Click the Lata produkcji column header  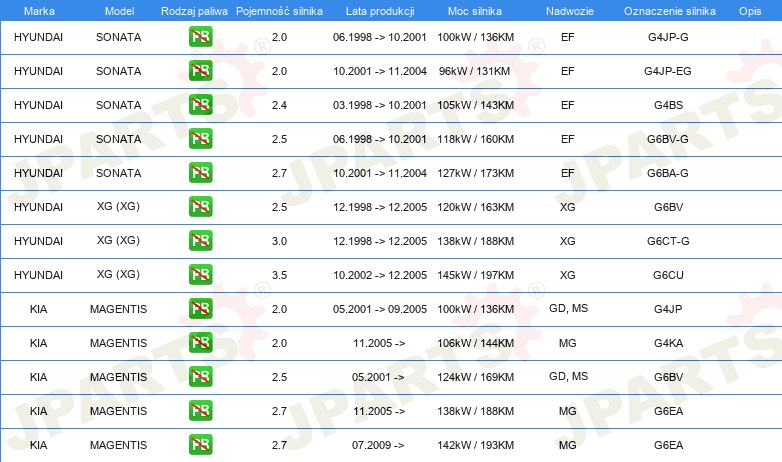pos(380,11)
